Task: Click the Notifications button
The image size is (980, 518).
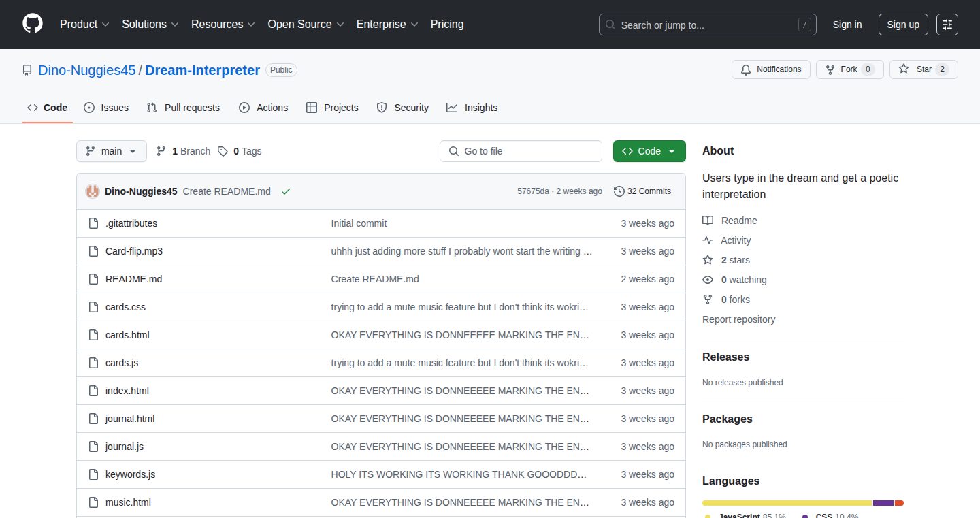Action: pyautogui.click(x=771, y=69)
